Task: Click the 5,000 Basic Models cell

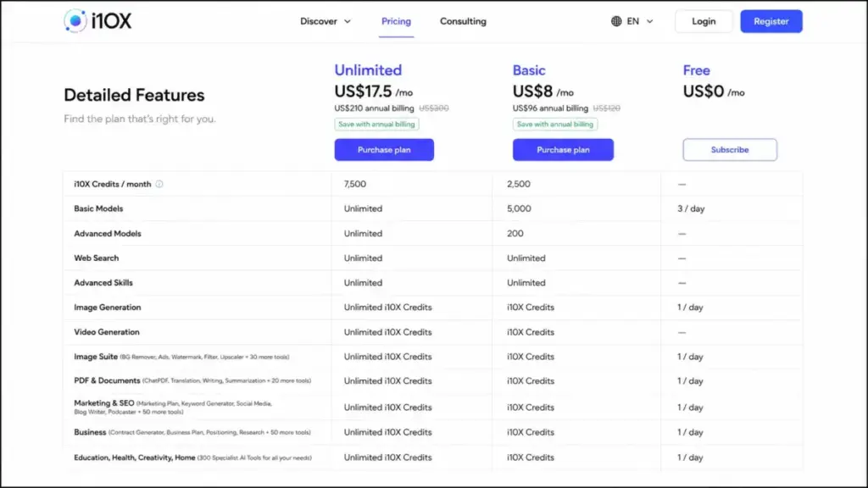Action: click(519, 208)
